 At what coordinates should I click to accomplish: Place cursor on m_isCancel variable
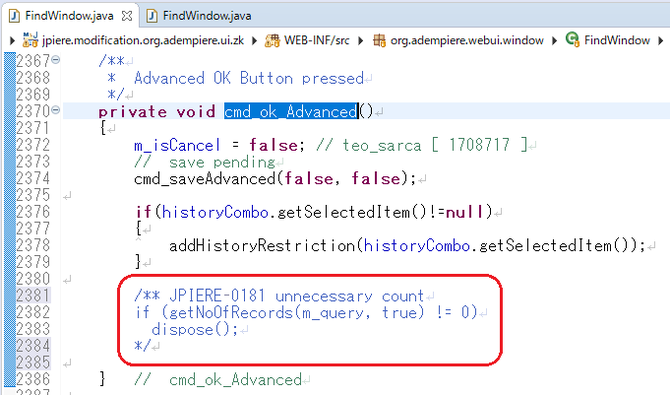click(177, 145)
